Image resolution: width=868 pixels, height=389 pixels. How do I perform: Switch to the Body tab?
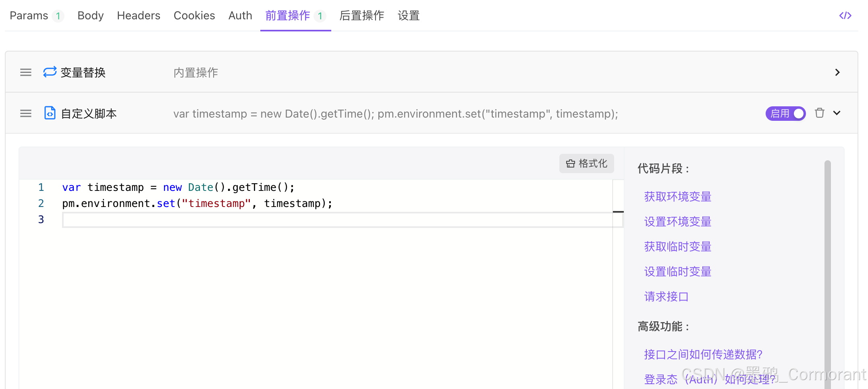91,16
